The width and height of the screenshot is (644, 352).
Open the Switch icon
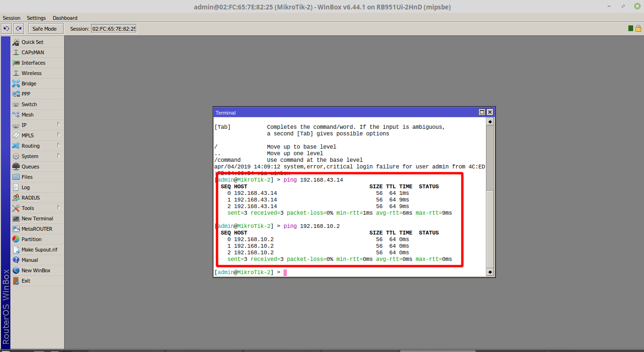(16, 104)
